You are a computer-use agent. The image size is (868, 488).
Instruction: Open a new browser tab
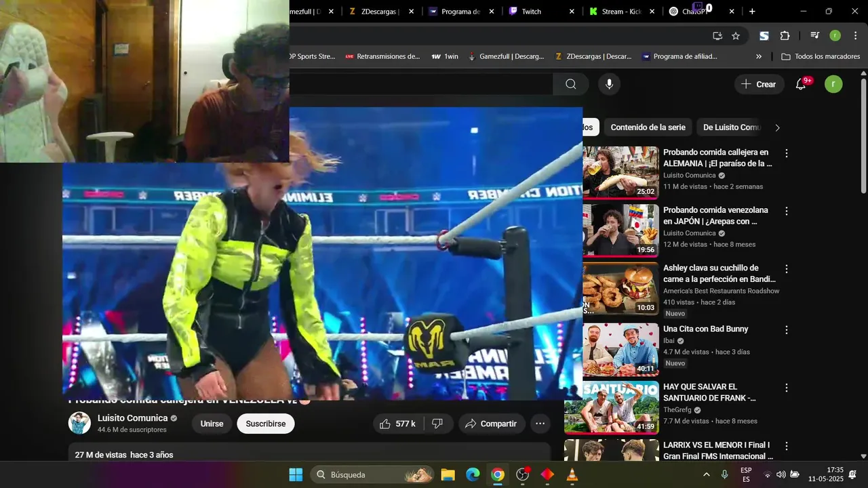coord(752,12)
